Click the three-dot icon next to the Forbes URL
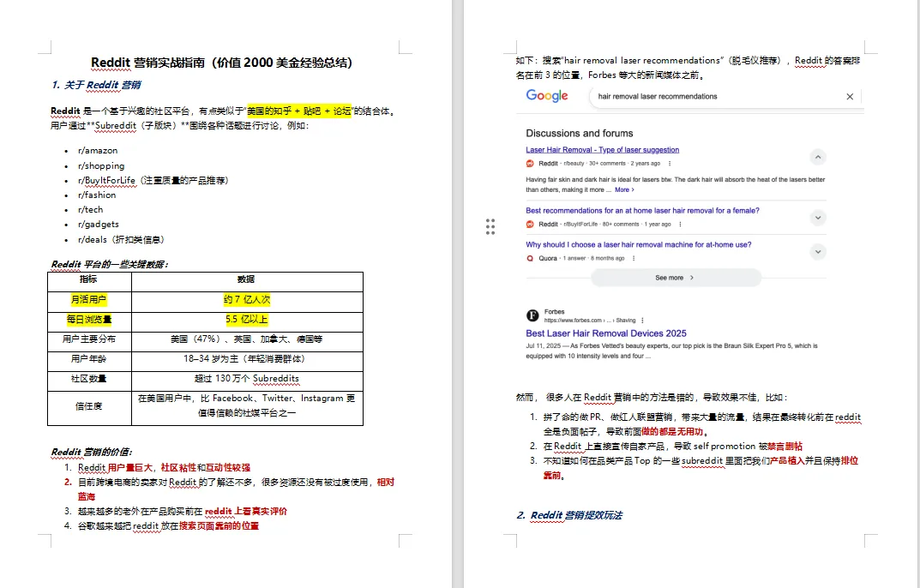Viewport: 920px width, 588px height. 642,320
